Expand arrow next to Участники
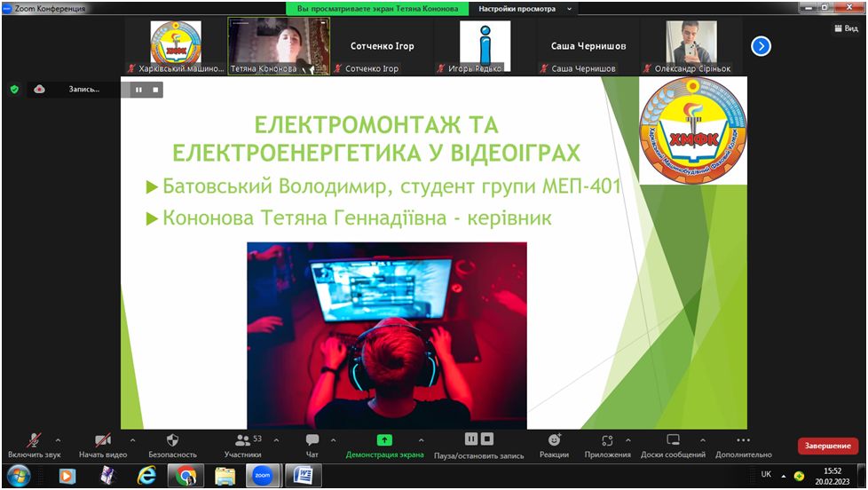 pos(276,440)
